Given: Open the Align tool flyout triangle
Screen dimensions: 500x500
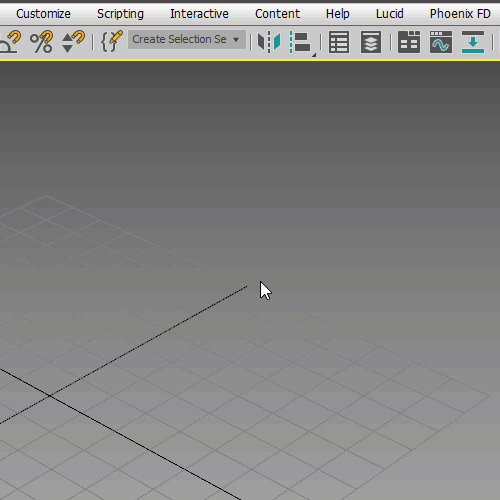Looking at the screenshot, I should coord(314,55).
